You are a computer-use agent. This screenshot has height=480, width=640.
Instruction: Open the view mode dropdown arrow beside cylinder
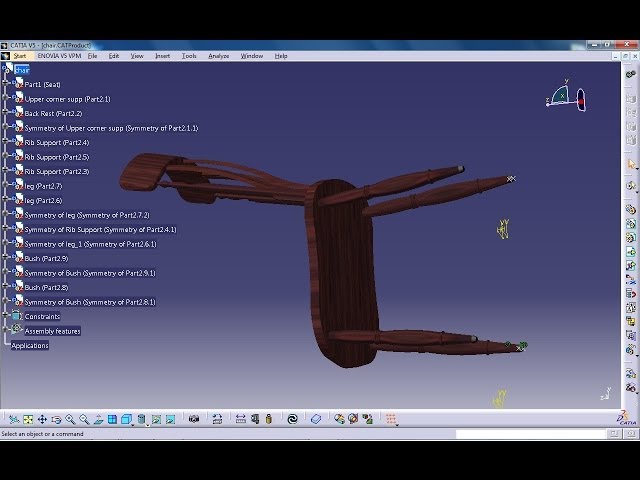click(x=147, y=424)
